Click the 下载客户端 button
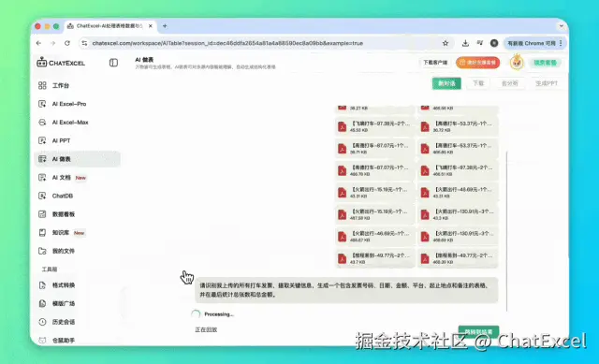599x364 pixels. (x=435, y=63)
